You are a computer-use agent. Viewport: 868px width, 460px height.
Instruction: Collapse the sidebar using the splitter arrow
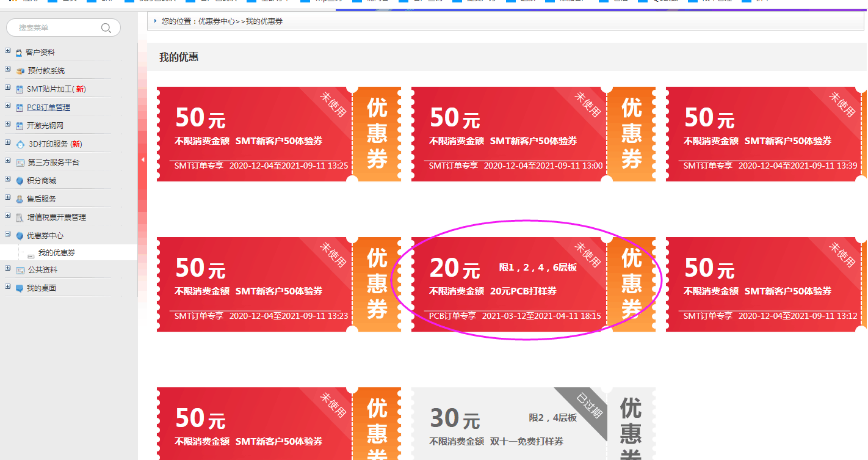coord(143,160)
